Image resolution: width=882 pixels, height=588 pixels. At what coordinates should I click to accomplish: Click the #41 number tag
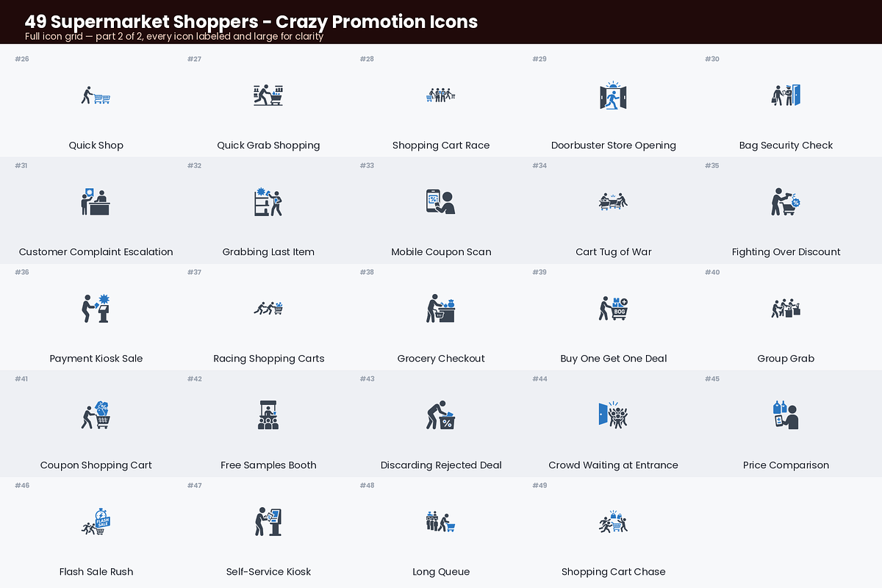pyautogui.click(x=21, y=379)
